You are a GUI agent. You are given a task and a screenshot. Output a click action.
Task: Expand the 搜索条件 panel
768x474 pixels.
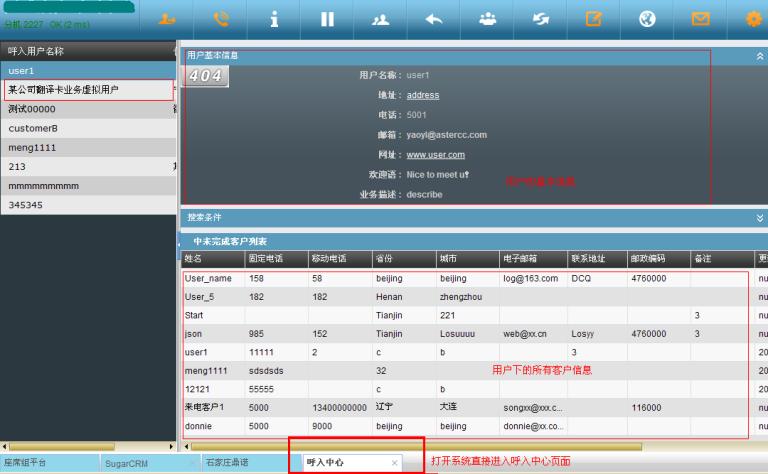(760, 217)
